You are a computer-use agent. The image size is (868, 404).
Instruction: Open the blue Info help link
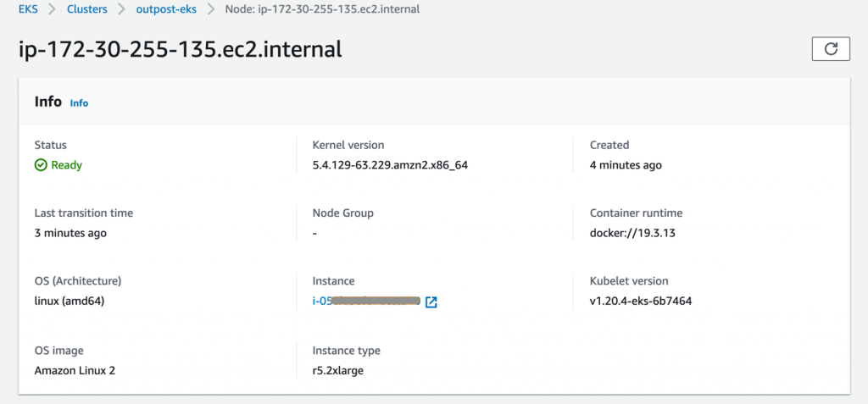[x=79, y=103]
